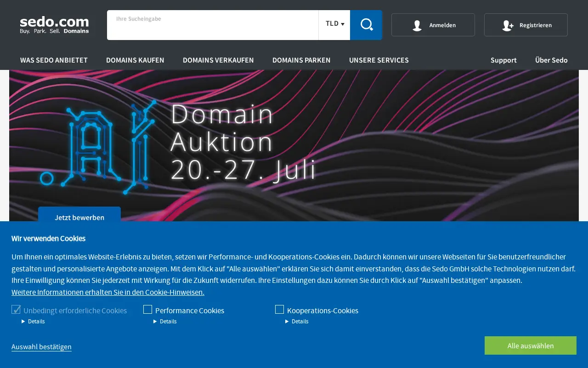Open the Unsere Services menu
The height and width of the screenshot is (368, 588).
379,60
